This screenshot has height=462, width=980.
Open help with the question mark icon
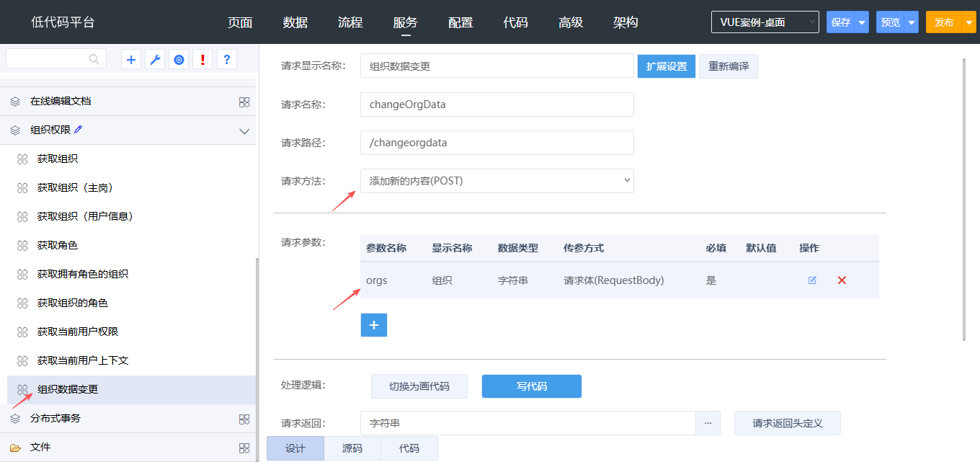click(x=227, y=60)
